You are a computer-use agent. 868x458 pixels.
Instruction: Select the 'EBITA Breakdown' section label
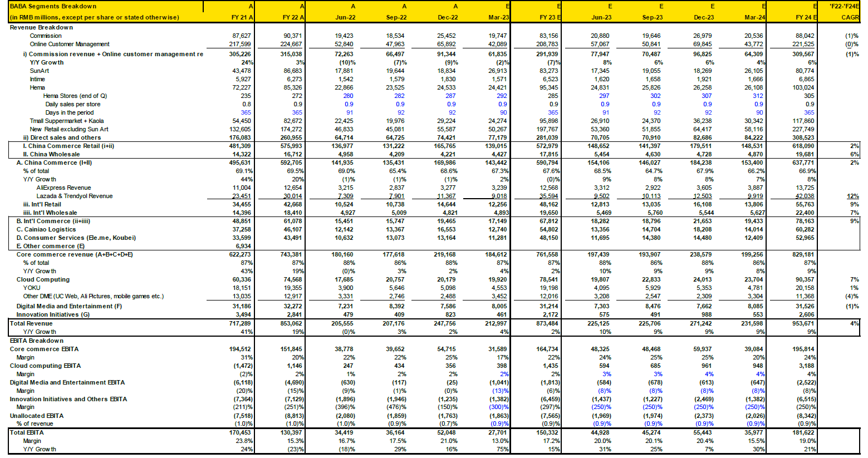click(x=37, y=341)
